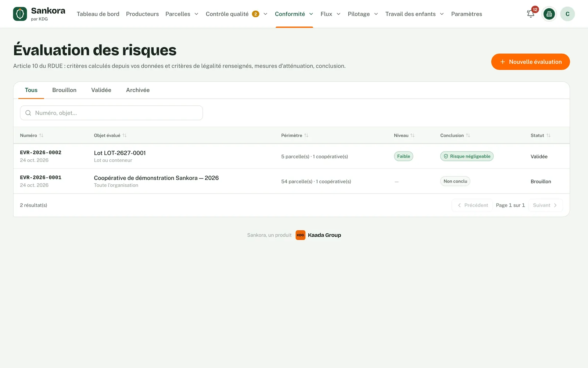Sort by Statut column arrows
This screenshot has height=368, width=588.
pyautogui.click(x=548, y=135)
